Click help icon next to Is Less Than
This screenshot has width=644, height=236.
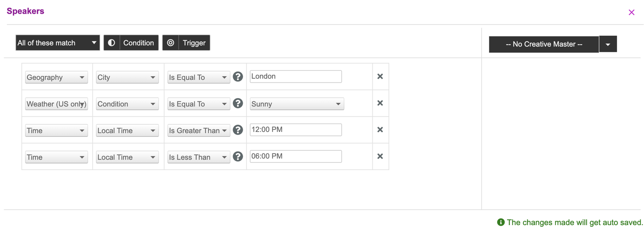[238, 156]
